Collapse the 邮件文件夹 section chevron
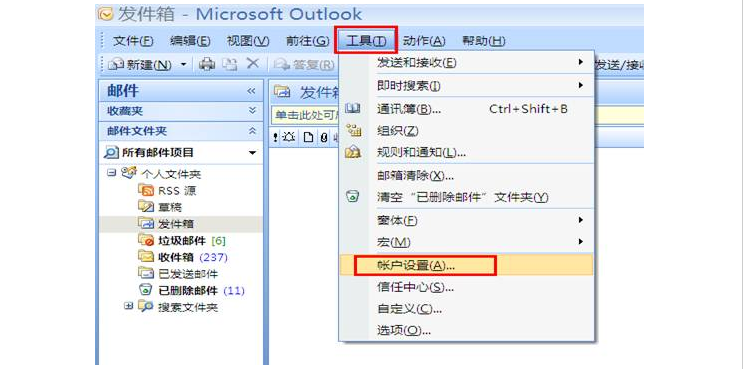The image size is (744, 369). click(x=252, y=131)
